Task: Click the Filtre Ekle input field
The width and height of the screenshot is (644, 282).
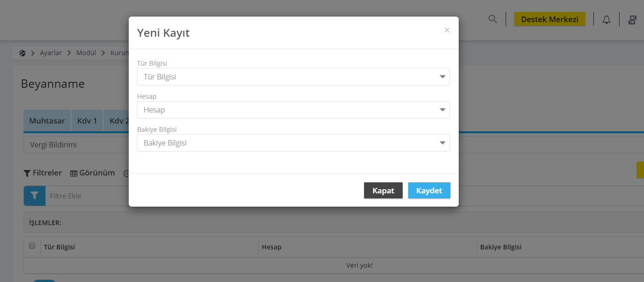Action: tap(87, 196)
